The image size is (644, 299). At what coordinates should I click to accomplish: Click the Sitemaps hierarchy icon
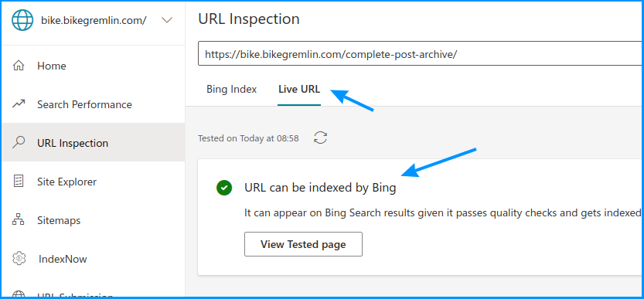coord(19,220)
